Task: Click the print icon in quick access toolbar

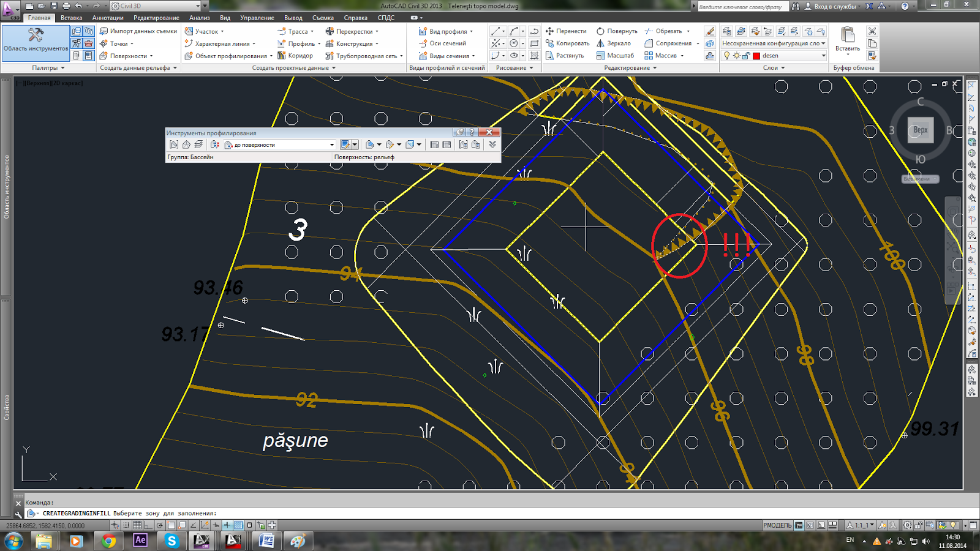Action: [66, 6]
